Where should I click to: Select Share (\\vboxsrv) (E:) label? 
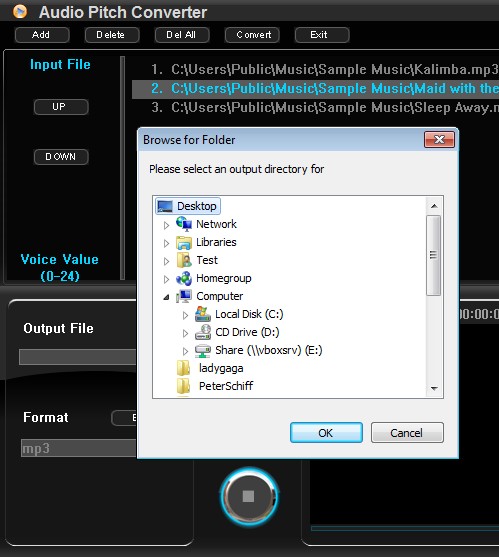(269, 351)
